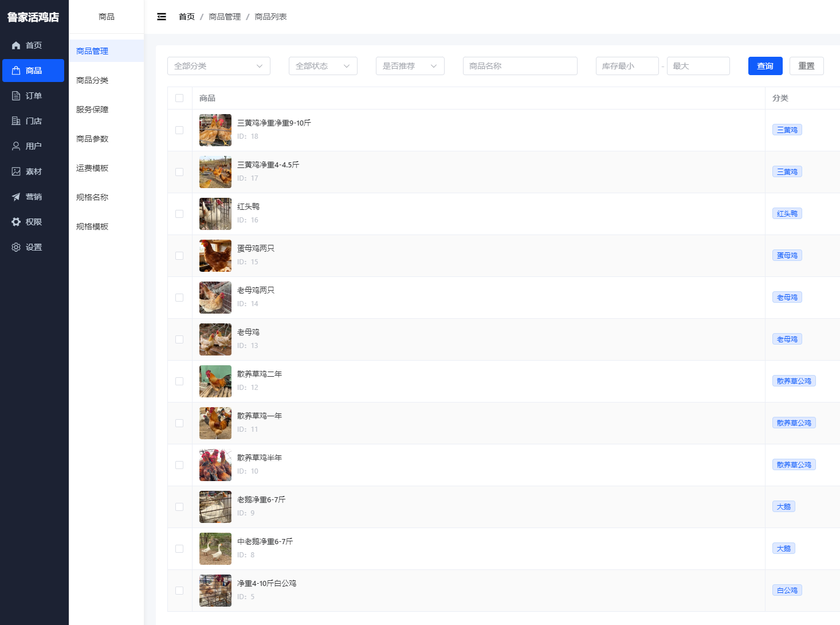Check the box for 红头鸭 row
The height and width of the screenshot is (625, 840).
tap(179, 214)
